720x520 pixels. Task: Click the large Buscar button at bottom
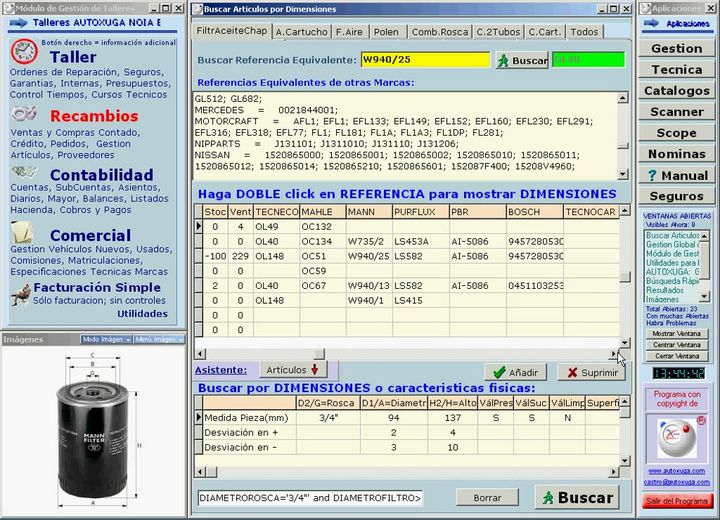point(577,497)
